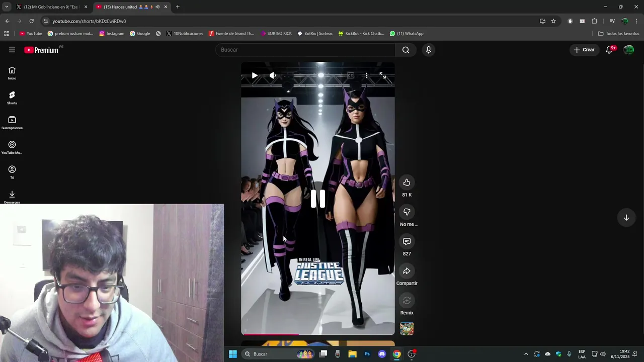Go to next Short with down arrow
644x362 pixels.
tap(626, 218)
